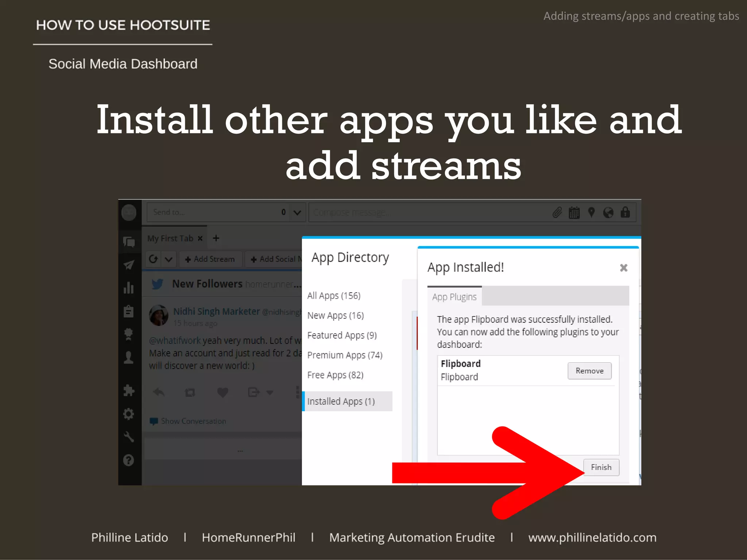Open the profile avatar in sidebar
Viewport: 747px width, 560px height.
click(129, 213)
